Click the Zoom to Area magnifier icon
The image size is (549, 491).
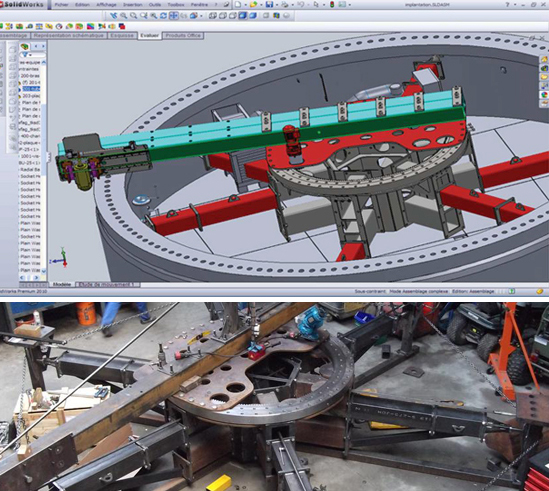click(x=133, y=16)
